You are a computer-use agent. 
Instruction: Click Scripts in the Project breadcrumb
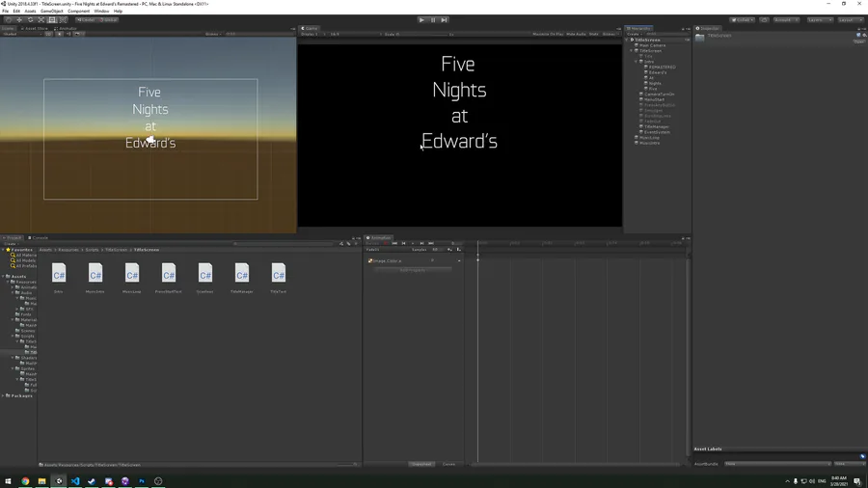pyautogui.click(x=92, y=250)
